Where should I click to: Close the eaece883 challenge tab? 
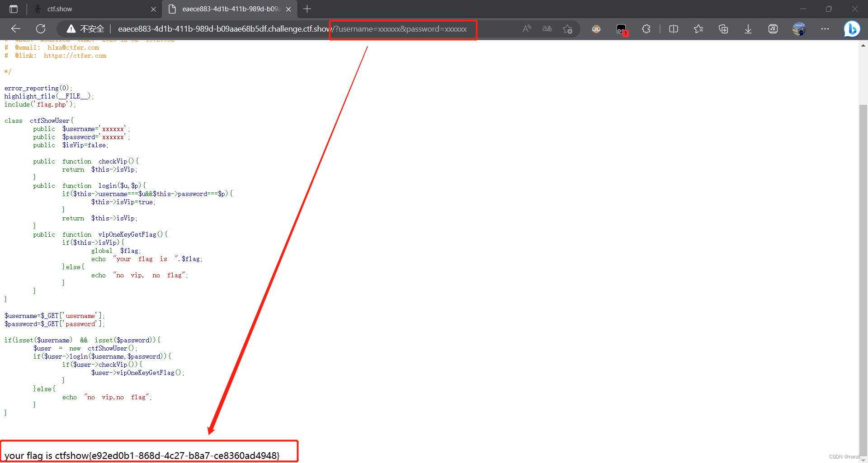(288, 9)
